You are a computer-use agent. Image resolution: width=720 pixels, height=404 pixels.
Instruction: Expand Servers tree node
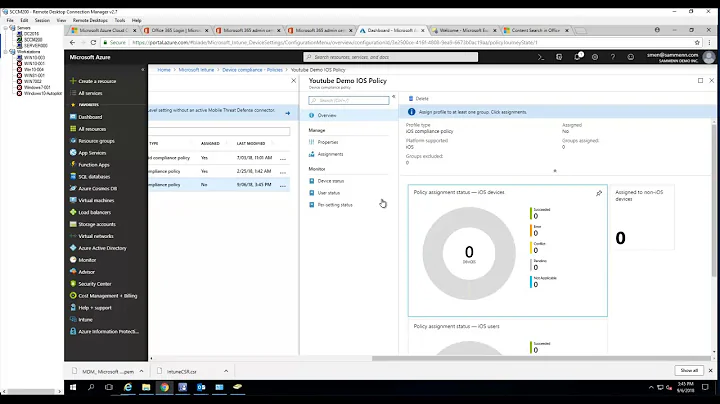6,28
